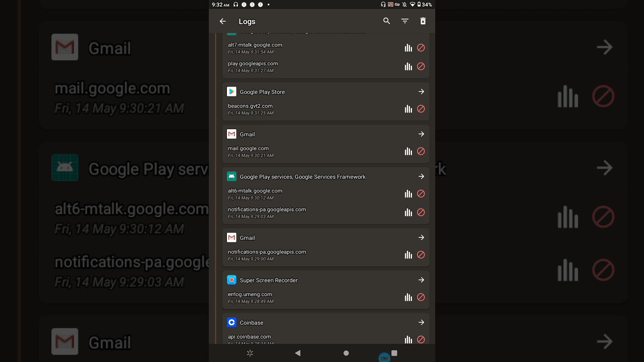
Task: Open Google Play services, Google Services Framework arrow
Action: [421, 176]
